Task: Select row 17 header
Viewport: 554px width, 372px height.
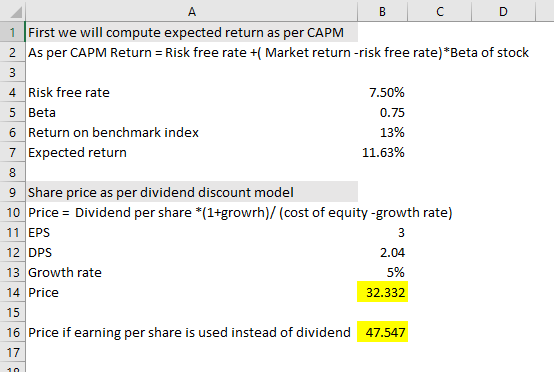Action: coord(12,353)
